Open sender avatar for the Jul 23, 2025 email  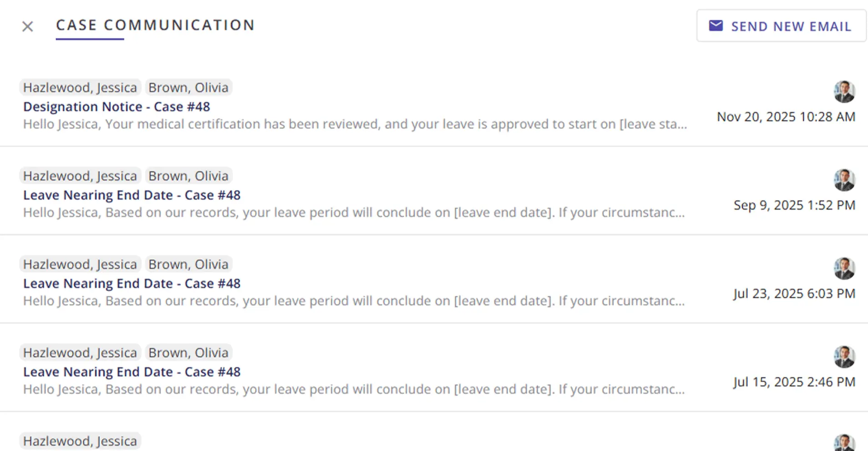click(844, 269)
